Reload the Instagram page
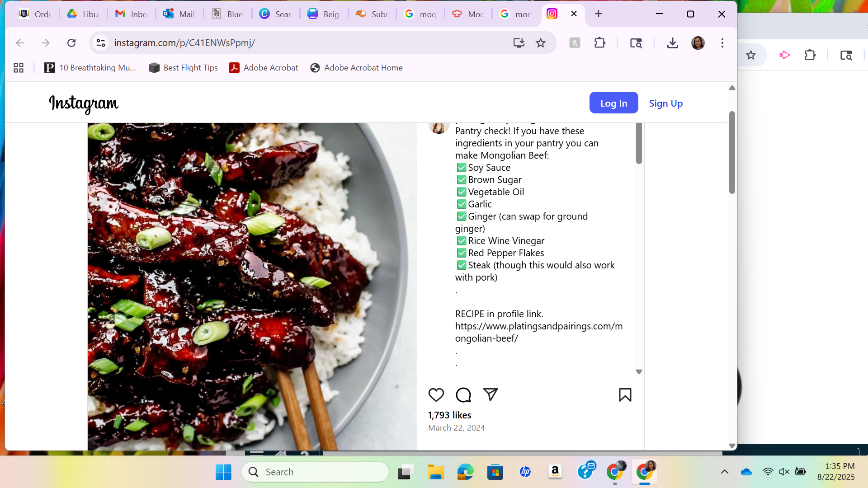Screen dimensions: 868x488 (x=71, y=43)
